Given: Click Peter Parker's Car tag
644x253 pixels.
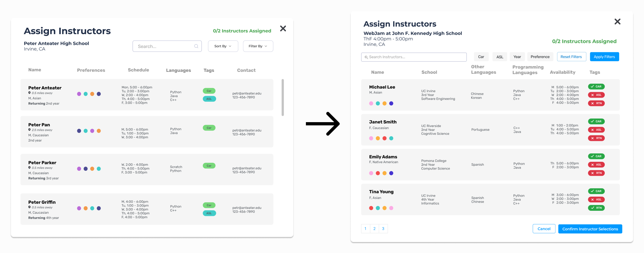Looking at the screenshot, I should 209,166.
